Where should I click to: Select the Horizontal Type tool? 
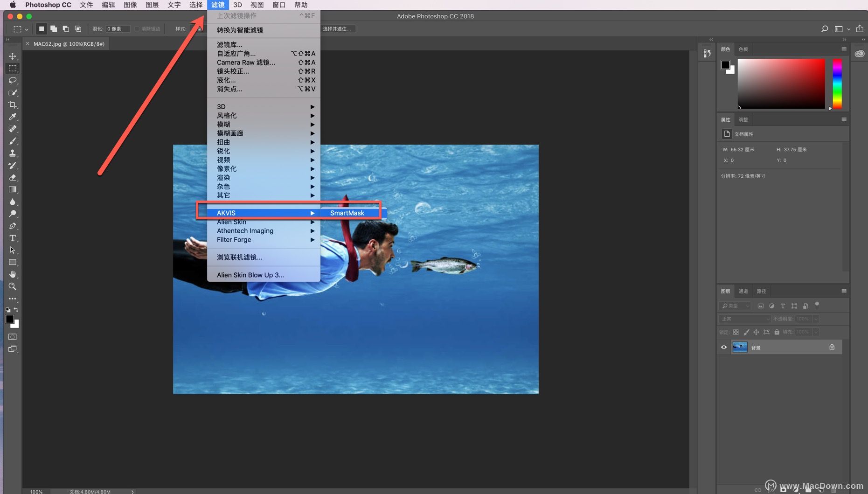point(13,238)
